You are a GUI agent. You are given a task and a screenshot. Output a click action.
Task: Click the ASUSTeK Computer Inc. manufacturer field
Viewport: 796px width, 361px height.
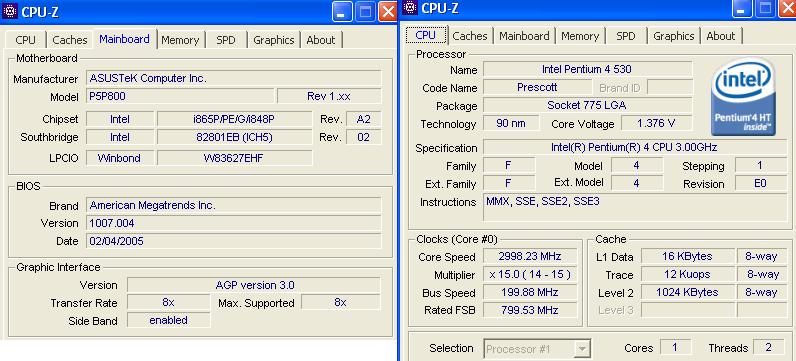point(234,78)
